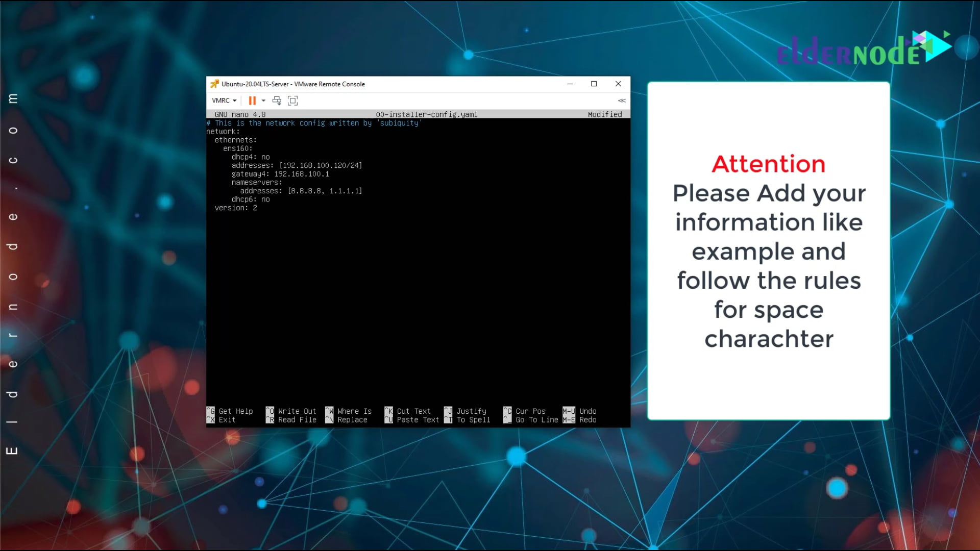Select the Read File menu option
Image resolution: width=980 pixels, height=551 pixels.
[x=297, y=420]
